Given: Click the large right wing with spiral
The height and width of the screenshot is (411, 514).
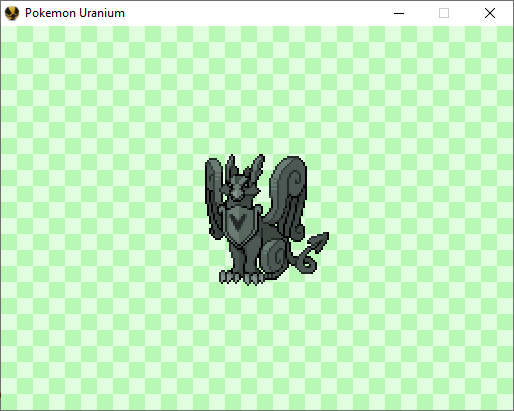Looking at the screenshot, I should coord(288,198).
